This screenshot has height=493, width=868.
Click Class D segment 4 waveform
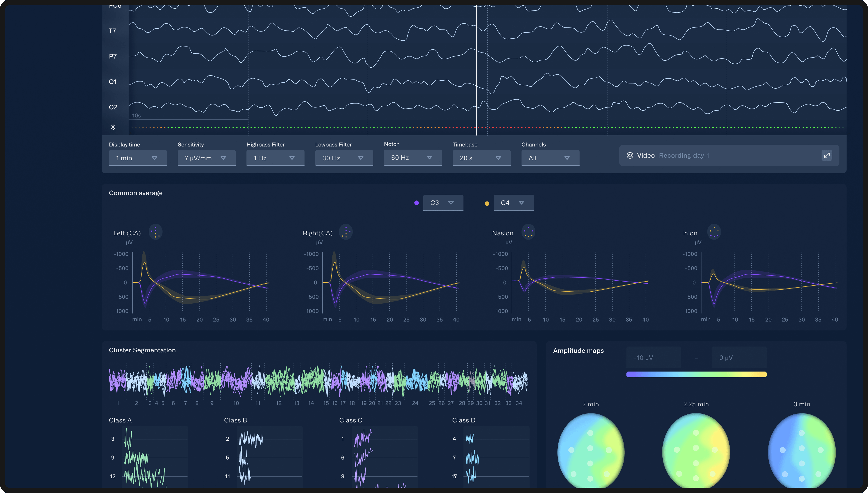click(x=469, y=439)
